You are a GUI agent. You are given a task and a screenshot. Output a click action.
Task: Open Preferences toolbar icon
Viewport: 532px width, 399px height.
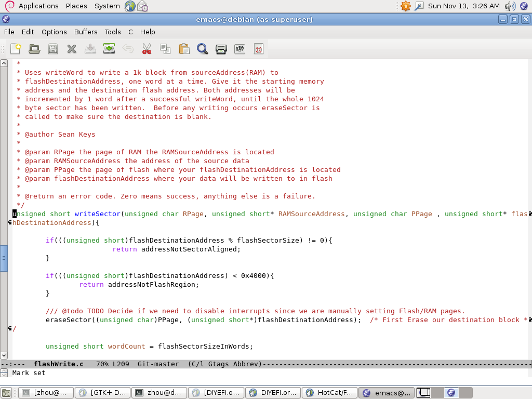tap(240, 49)
